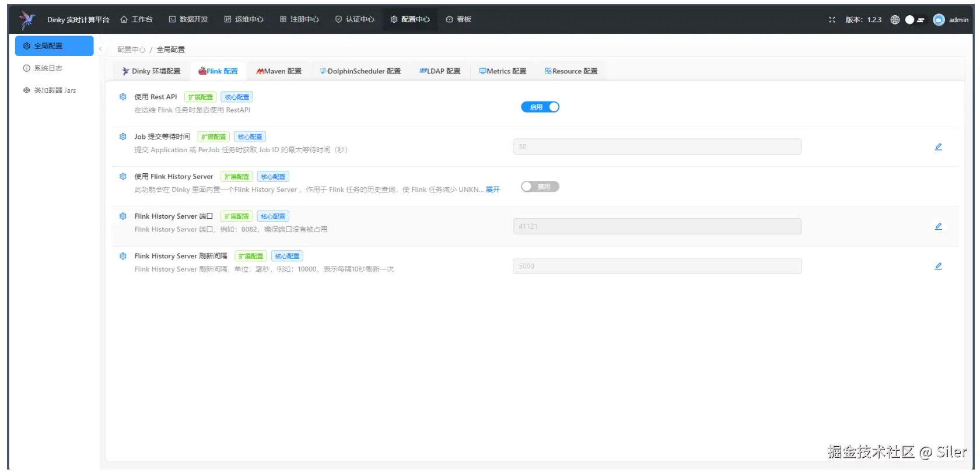Collapse the sidebar with the chevron
Screen dimensions: 980x473
pyautogui.click(x=100, y=49)
